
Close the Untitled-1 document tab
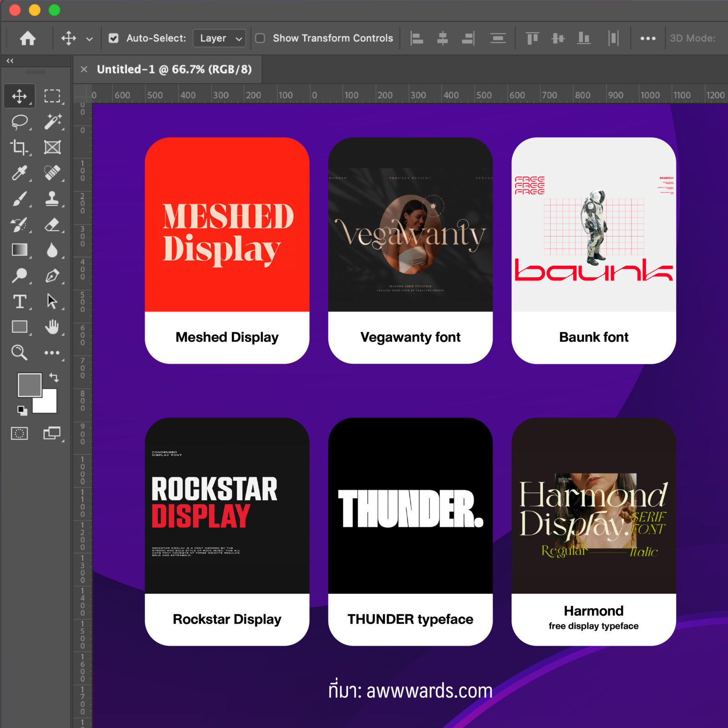(x=84, y=69)
